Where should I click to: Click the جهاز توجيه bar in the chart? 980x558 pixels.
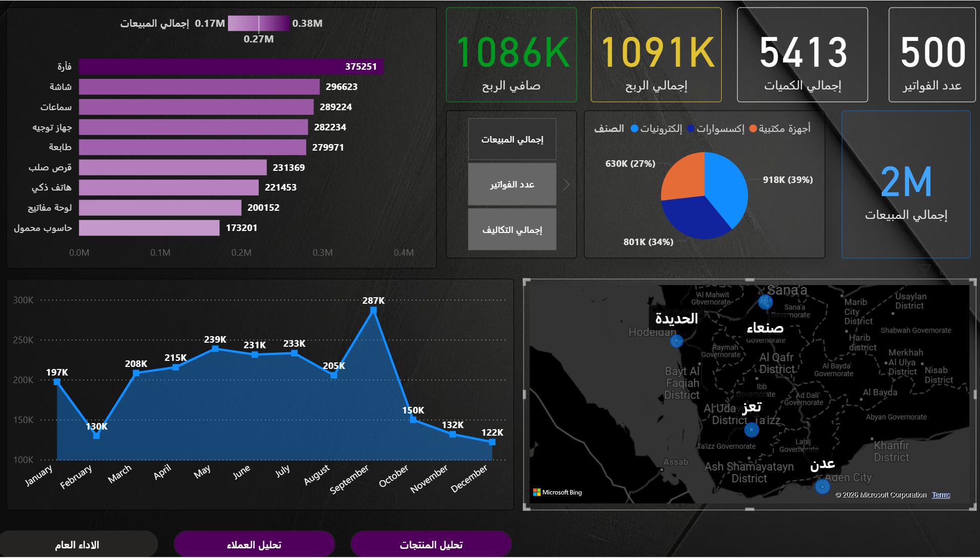pos(194,127)
